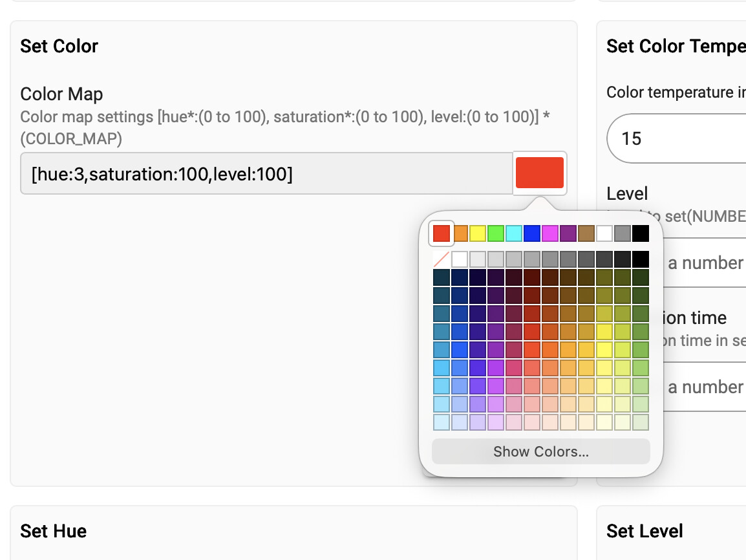Choose the magenta swatch in top row
Screen dimensions: 746x560
(550, 233)
